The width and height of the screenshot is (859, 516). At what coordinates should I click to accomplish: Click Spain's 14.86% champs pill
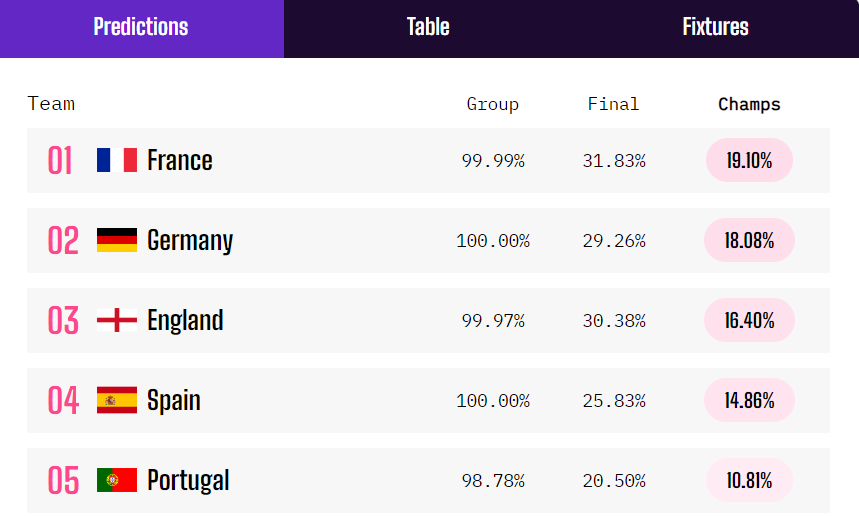point(749,400)
